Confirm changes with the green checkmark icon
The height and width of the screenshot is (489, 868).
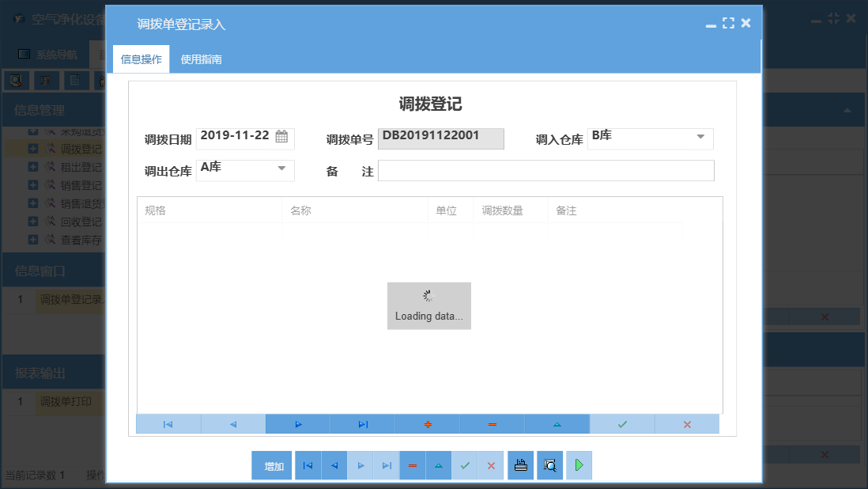tap(621, 424)
